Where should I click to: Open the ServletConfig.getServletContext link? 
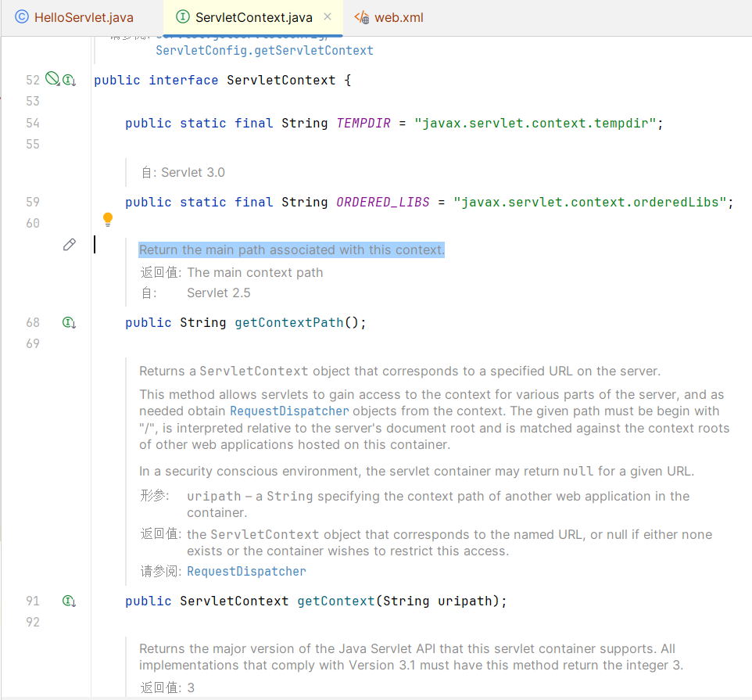click(264, 51)
